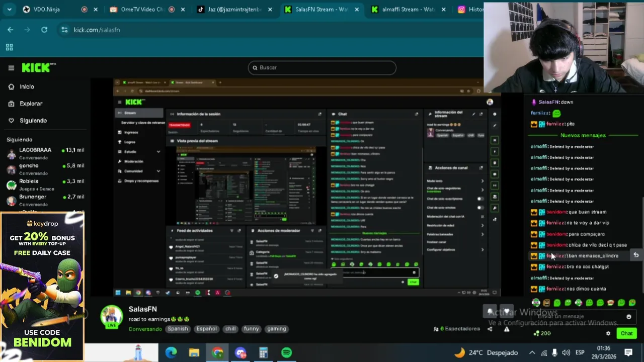Enable stream notifications with the bell icon
The image size is (644, 362).
[490, 311]
